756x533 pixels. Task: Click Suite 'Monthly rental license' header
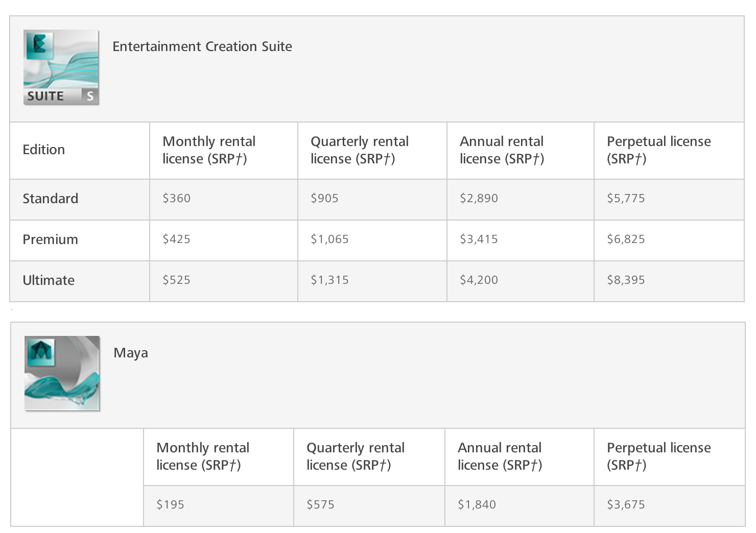pos(209,150)
